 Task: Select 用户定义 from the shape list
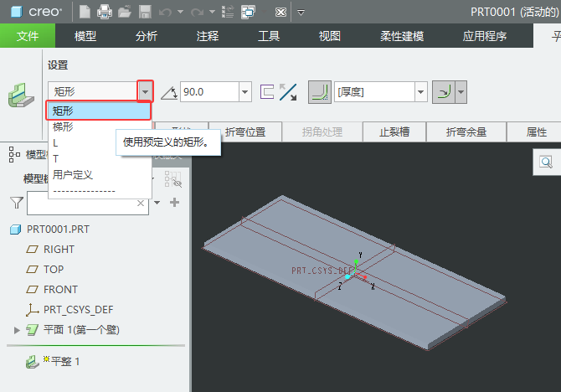[73, 175]
